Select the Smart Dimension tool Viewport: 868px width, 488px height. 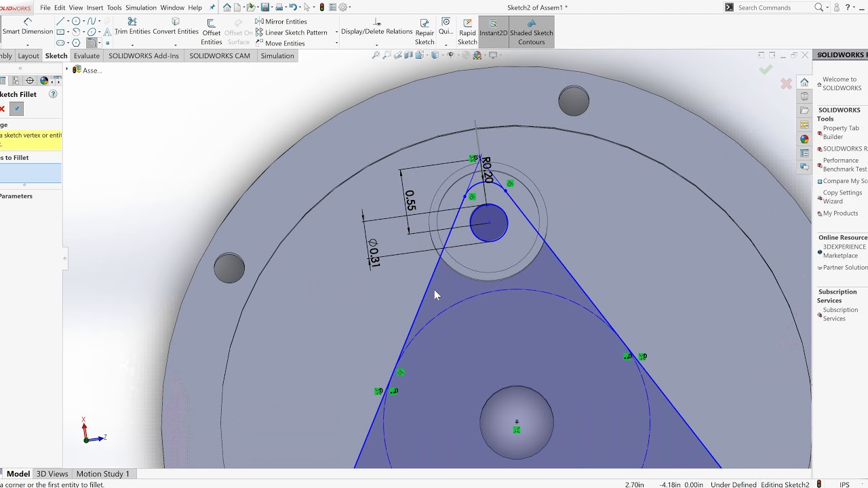[27, 26]
